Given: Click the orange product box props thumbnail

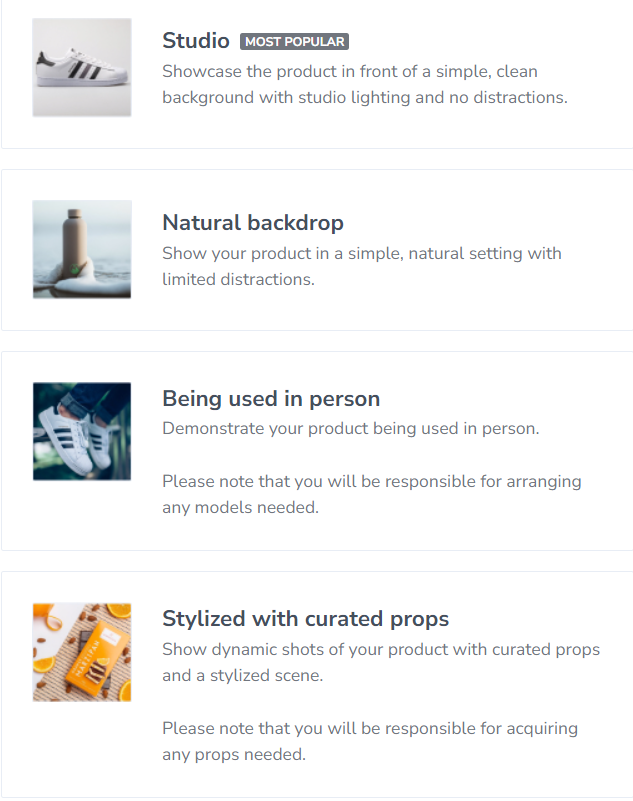Looking at the screenshot, I should 82,652.
